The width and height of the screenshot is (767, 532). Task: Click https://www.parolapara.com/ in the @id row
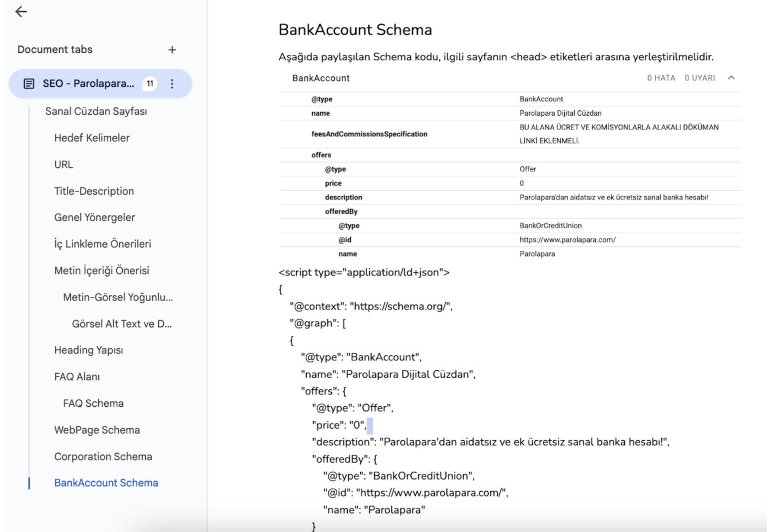coord(567,240)
